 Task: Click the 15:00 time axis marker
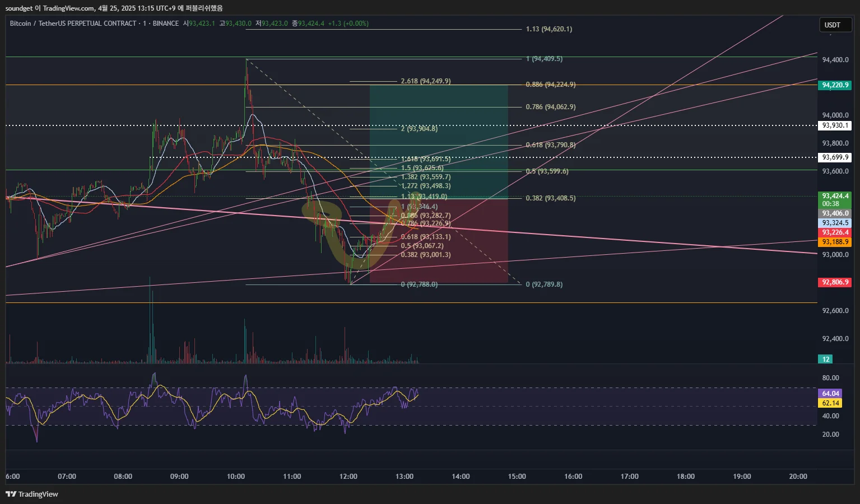click(x=517, y=477)
